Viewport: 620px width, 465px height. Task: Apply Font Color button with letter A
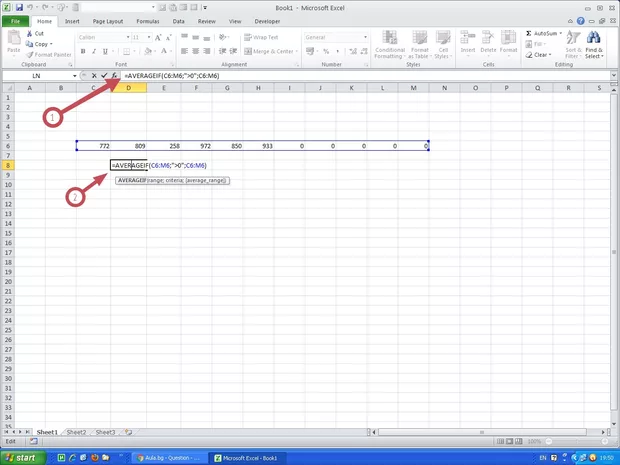(164, 51)
